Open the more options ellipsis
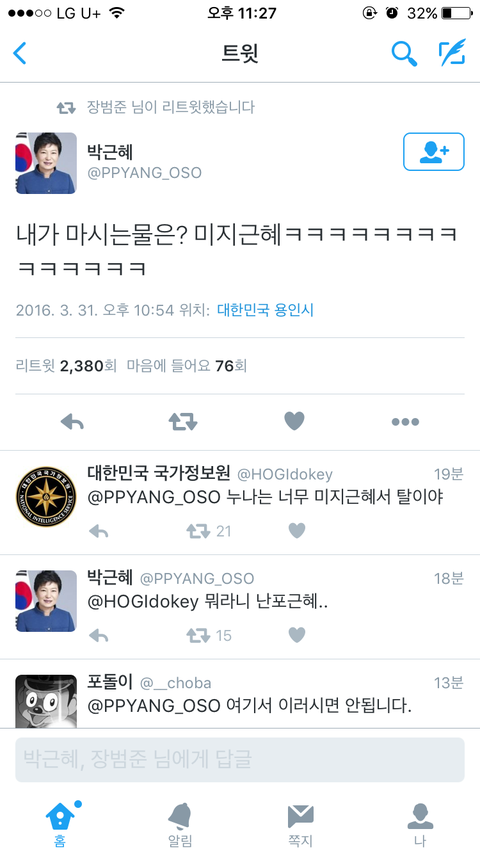This screenshot has width=480, height=854. (405, 422)
